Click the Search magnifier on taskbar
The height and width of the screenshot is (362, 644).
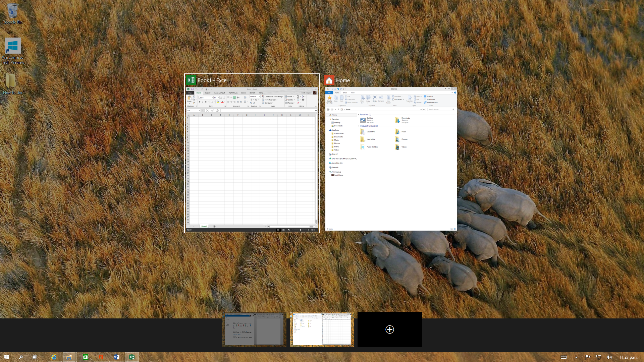pyautogui.click(x=20, y=357)
